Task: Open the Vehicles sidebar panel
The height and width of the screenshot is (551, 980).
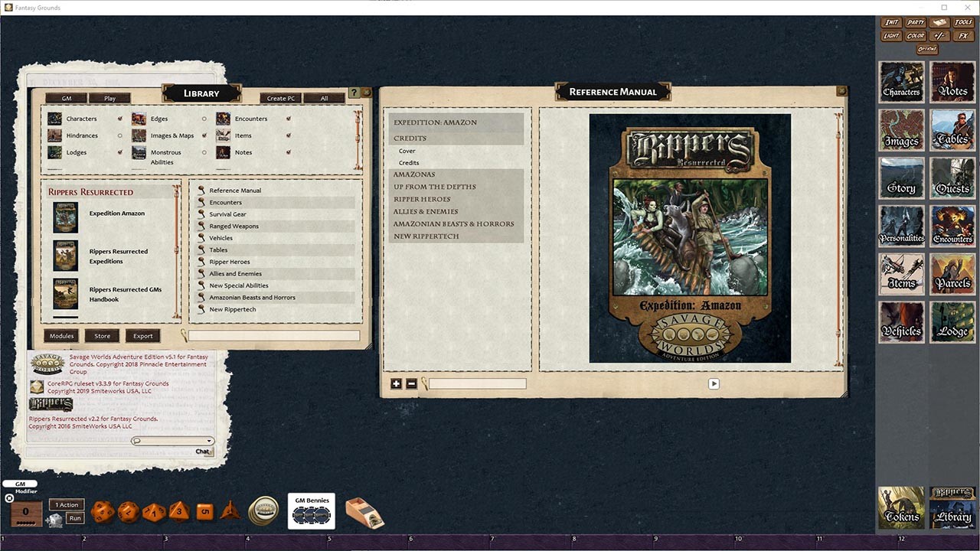Action: [x=901, y=321]
